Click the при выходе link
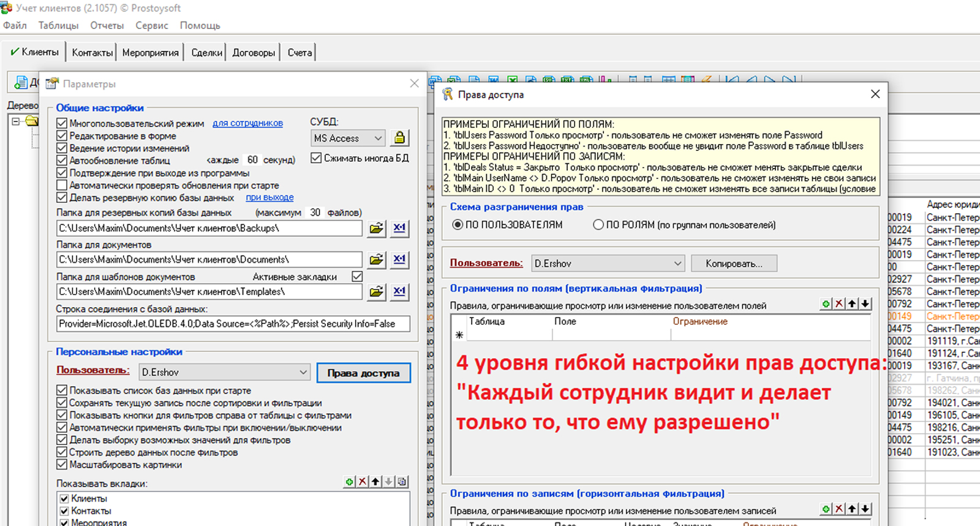 tap(269, 197)
